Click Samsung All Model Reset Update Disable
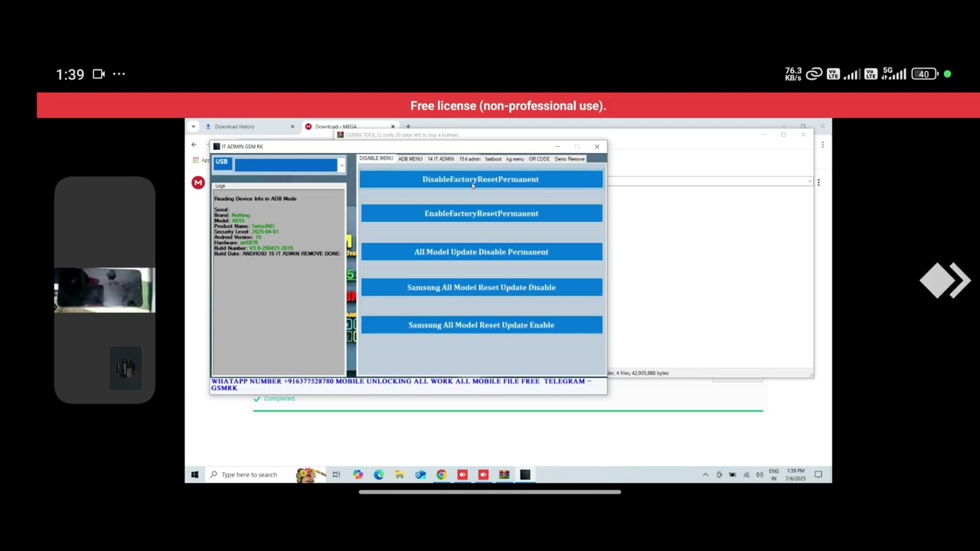 click(481, 288)
